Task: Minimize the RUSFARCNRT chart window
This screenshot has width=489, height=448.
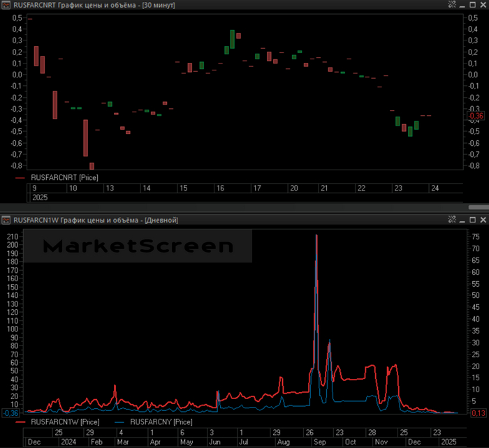Action: 462,6
